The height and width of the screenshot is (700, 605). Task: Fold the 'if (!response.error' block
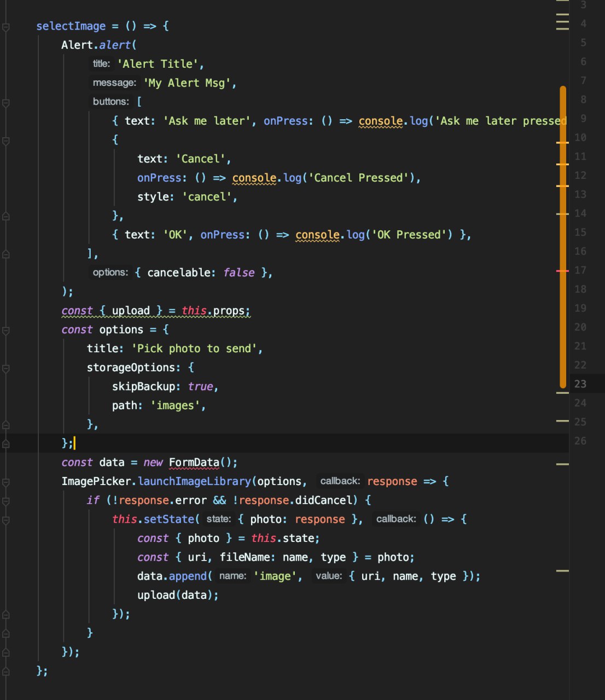click(5, 501)
